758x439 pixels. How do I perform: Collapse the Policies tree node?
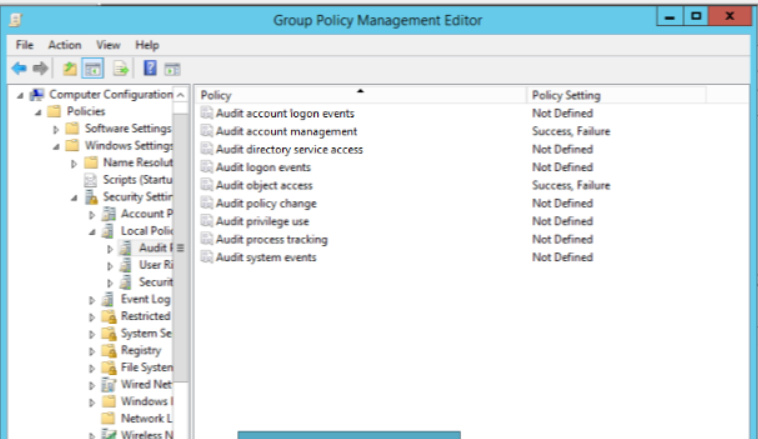tap(38, 113)
